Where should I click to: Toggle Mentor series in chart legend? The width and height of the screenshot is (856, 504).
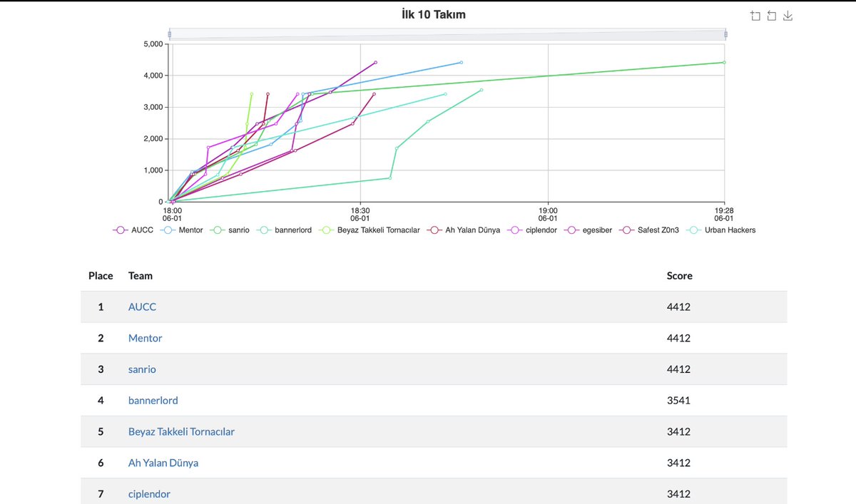pos(183,230)
